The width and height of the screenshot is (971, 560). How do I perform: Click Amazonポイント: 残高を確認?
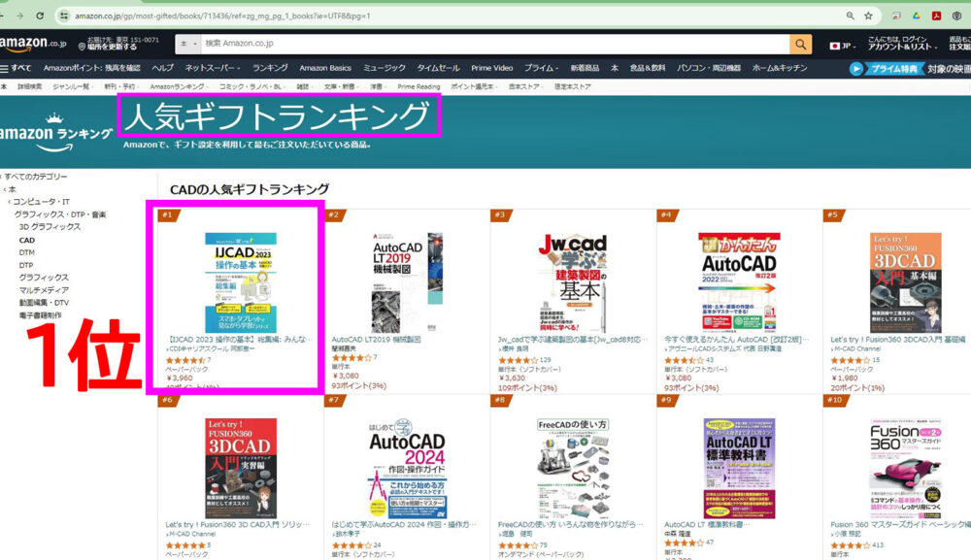click(x=91, y=68)
